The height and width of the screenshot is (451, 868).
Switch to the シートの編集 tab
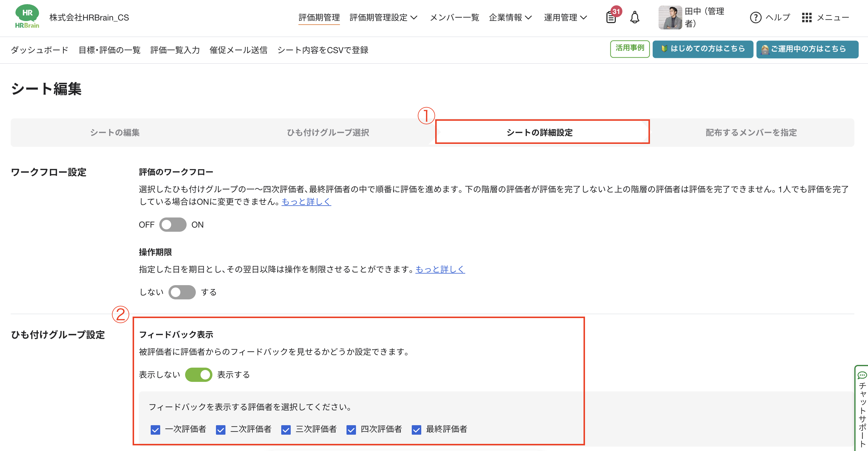pyautogui.click(x=115, y=132)
